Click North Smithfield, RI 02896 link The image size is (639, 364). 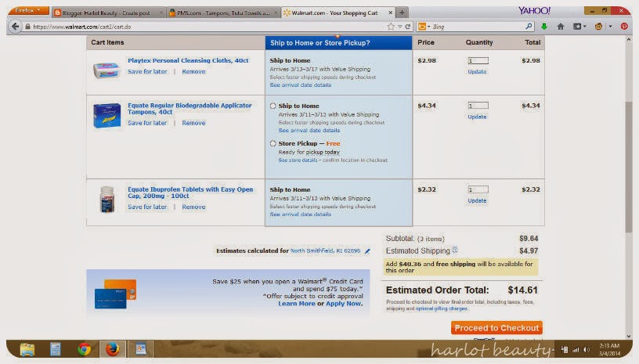[x=325, y=250]
